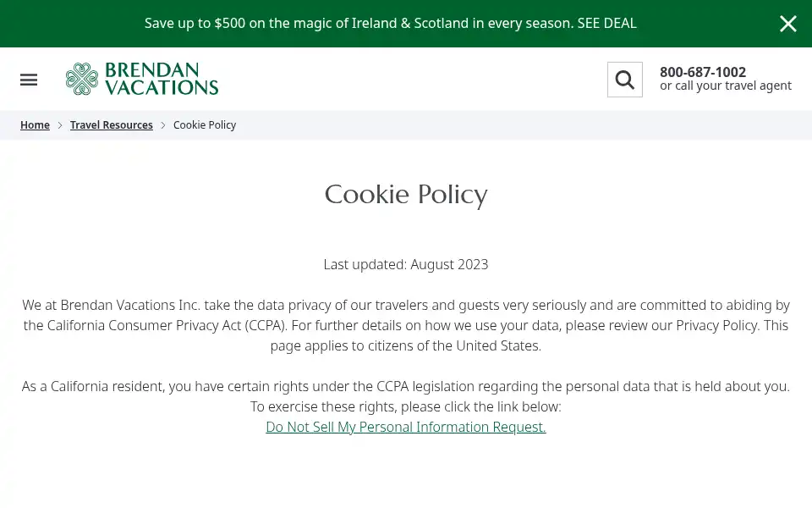812x508 pixels.
Task: Click the magnifying glass search icon
Action: point(624,80)
